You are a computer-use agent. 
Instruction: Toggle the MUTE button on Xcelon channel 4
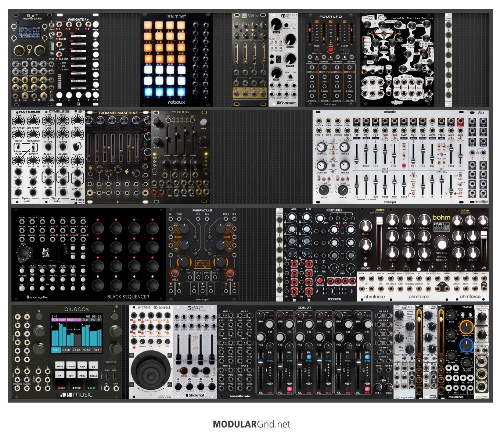328,389
